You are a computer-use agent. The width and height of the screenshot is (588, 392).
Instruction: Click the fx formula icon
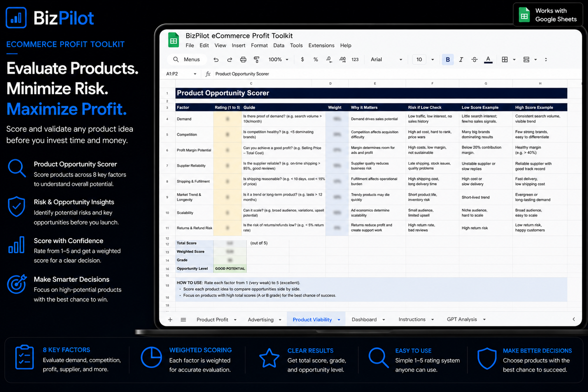click(x=208, y=74)
